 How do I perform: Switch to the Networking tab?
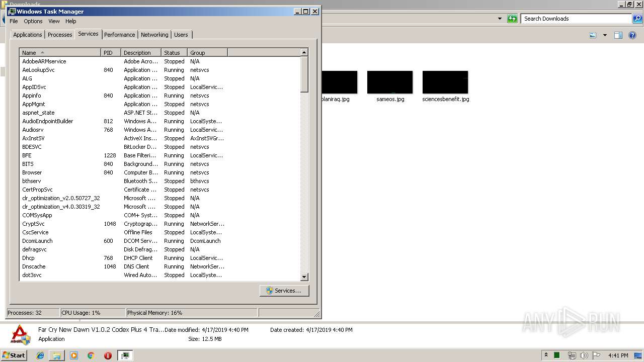tap(154, 35)
